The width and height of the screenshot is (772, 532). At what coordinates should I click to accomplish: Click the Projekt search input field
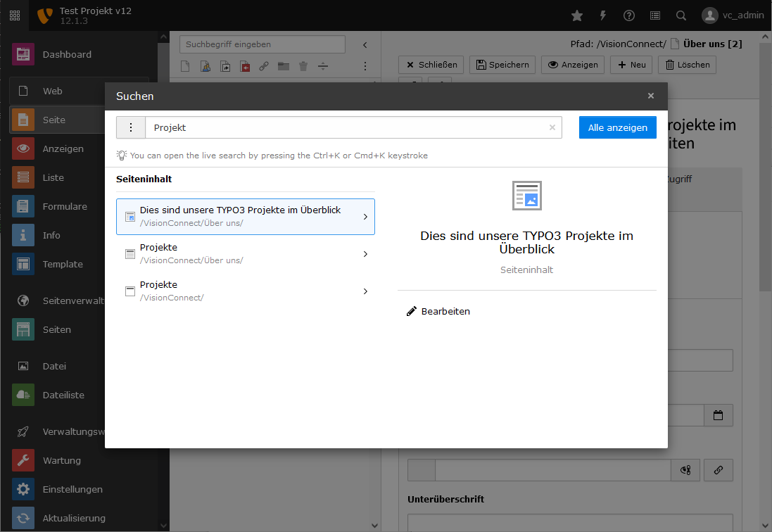pyautogui.click(x=353, y=127)
